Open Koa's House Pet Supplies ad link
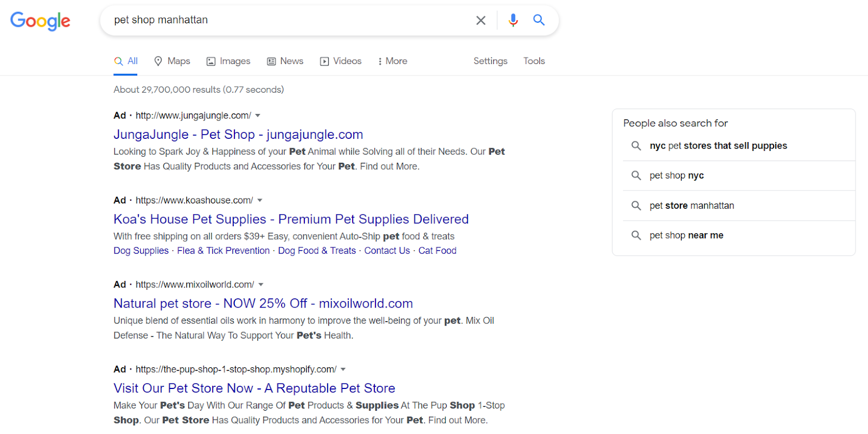 tap(291, 219)
